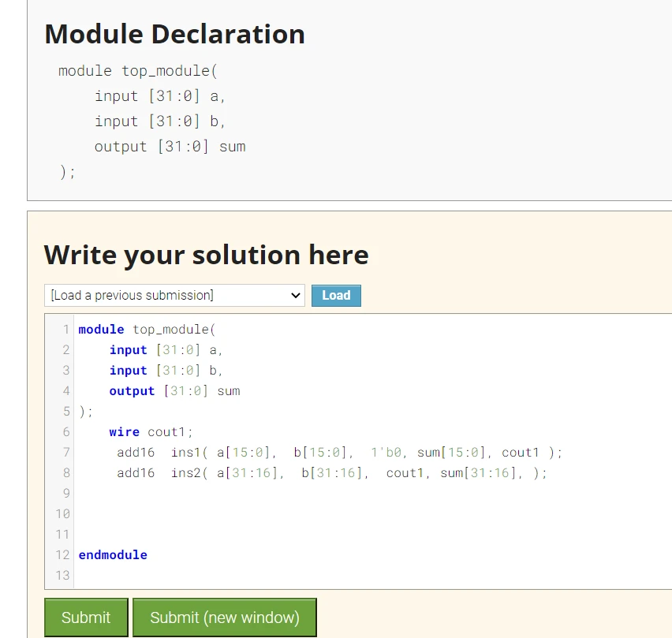Click the 'endmodule' keyword in editor
Image resolution: width=672 pixels, height=638 pixels.
pyautogui.click(x=113, y=555)
